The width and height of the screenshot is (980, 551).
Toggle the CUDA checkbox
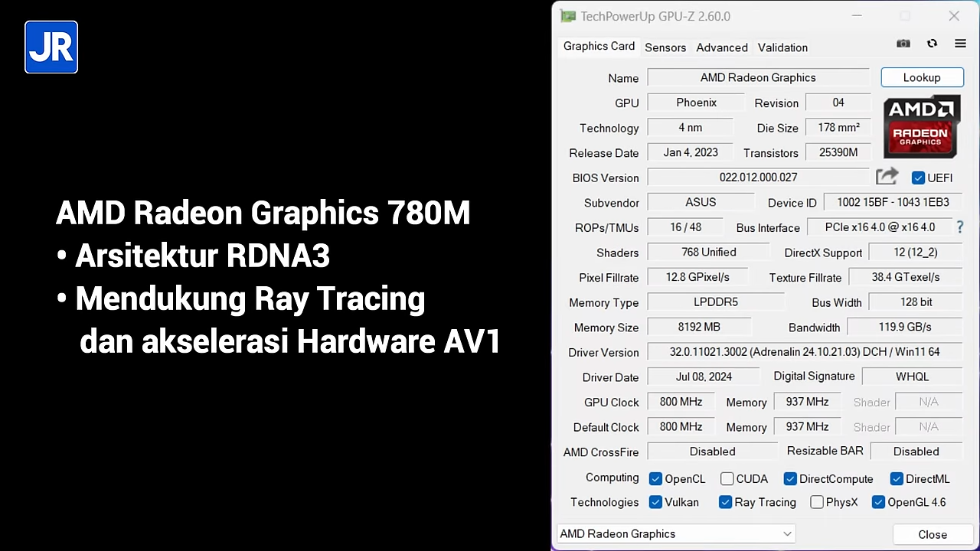(x=727, y=479)
